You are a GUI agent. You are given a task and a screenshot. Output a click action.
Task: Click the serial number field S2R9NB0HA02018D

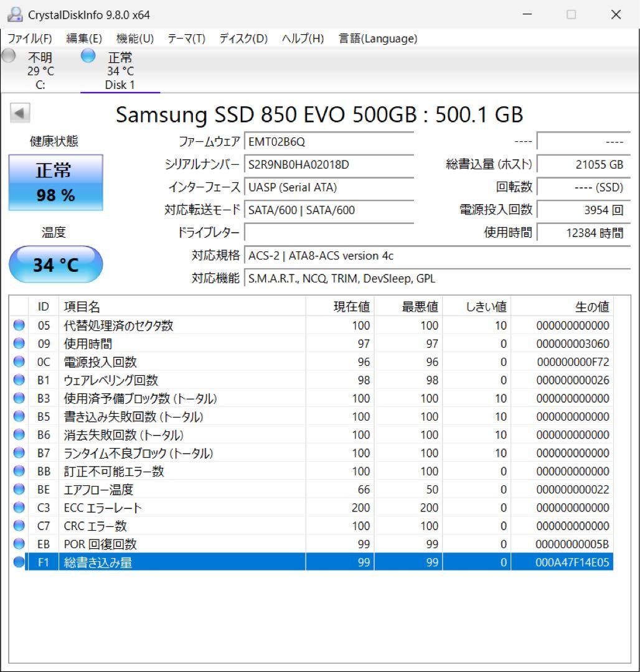pos(329,164)
